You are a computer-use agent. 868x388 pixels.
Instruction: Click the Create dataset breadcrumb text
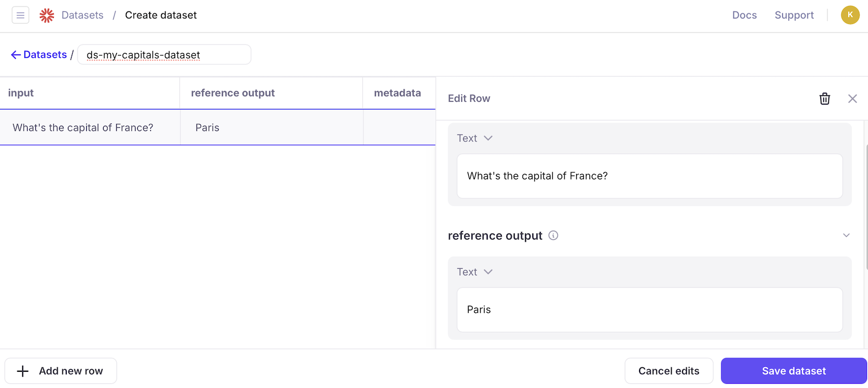[x=161, y=15]
